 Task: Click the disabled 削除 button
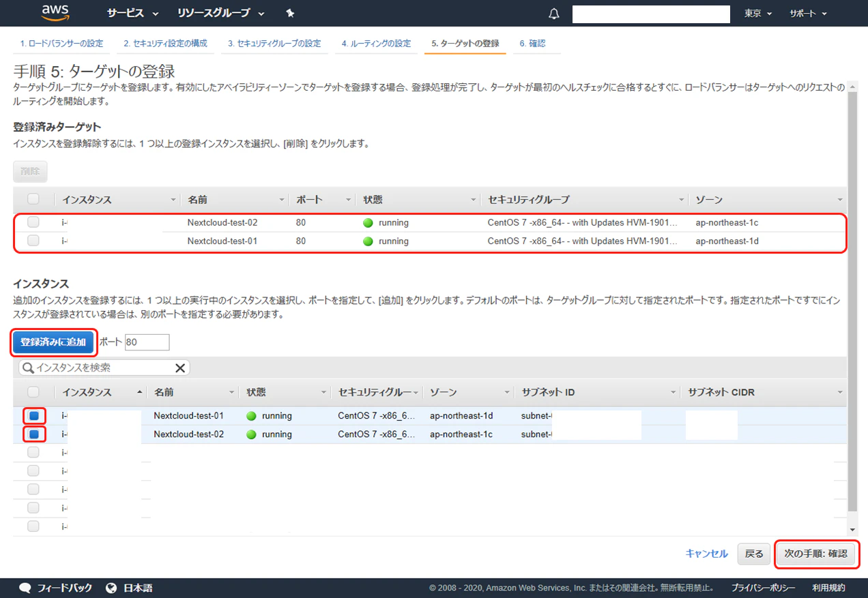click(30, 172)
